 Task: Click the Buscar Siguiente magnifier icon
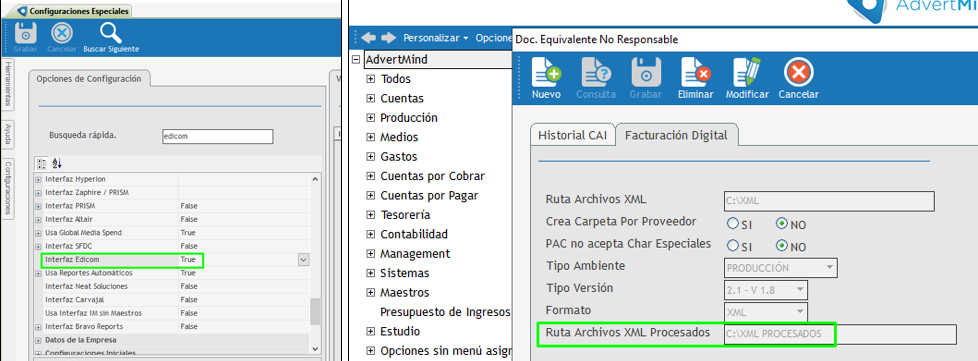[x=111, y=33]
